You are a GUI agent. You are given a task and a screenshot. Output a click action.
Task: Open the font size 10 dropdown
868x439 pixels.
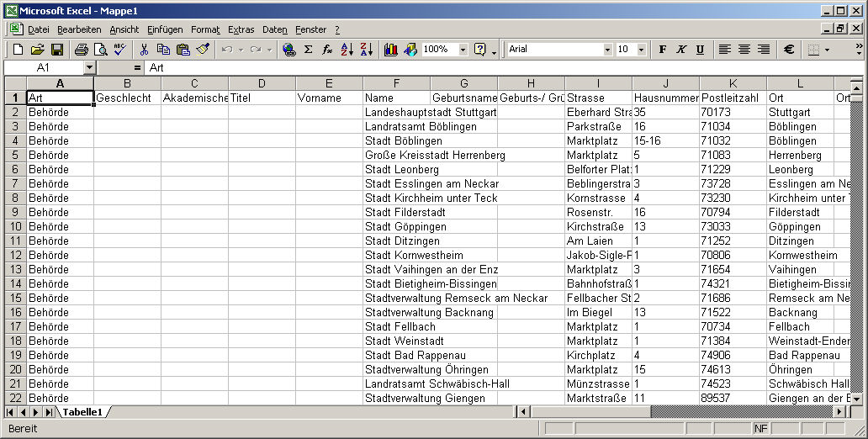646,50
